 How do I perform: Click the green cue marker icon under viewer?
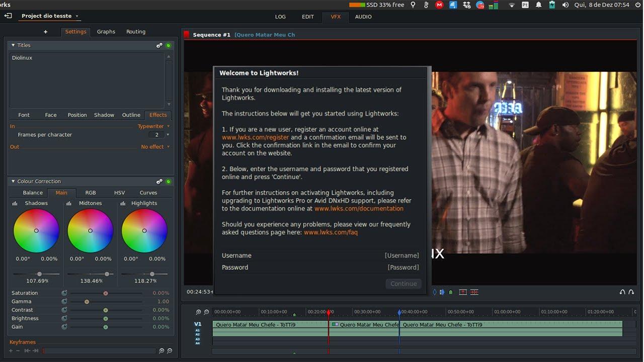click(451, 292)
